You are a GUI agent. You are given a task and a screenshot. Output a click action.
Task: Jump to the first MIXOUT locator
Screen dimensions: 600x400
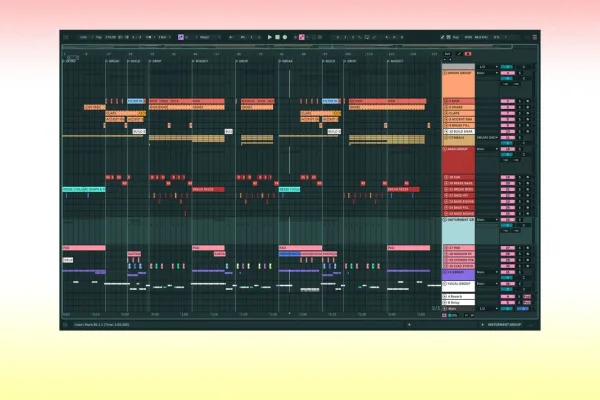[x=201, y=61]
